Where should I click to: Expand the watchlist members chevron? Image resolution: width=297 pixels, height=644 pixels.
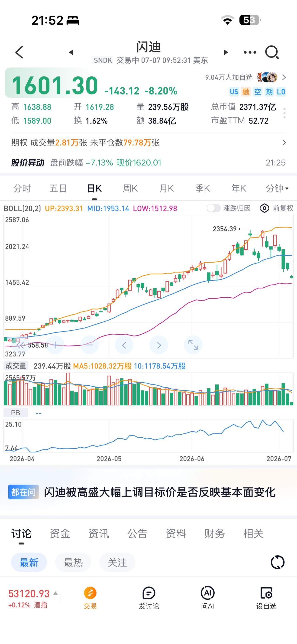point(284,77)
